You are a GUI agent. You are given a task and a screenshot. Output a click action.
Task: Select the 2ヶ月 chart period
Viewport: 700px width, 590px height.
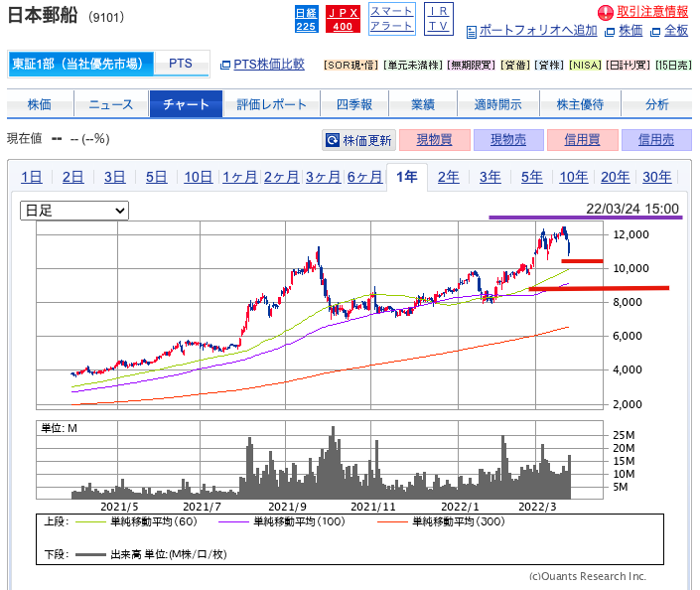point(281,178)
